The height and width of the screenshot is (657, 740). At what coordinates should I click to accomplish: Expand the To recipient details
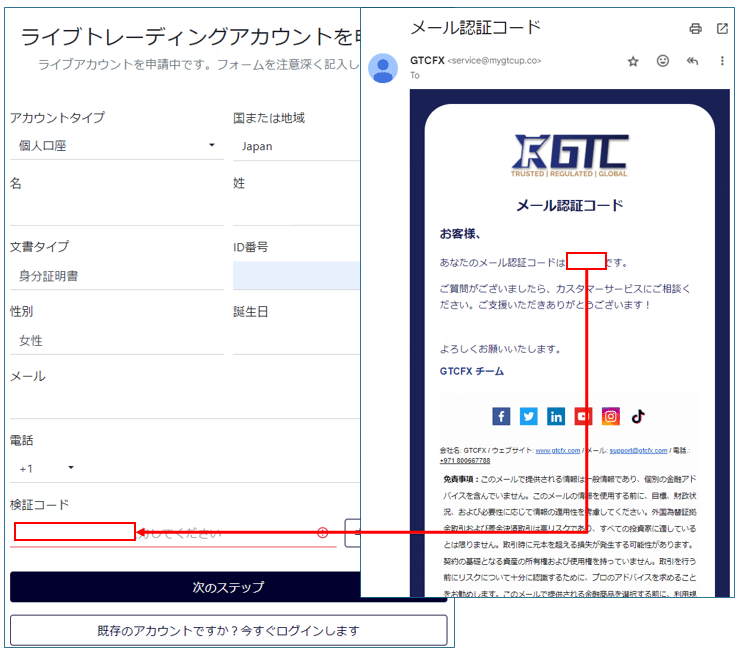[415, 75]
